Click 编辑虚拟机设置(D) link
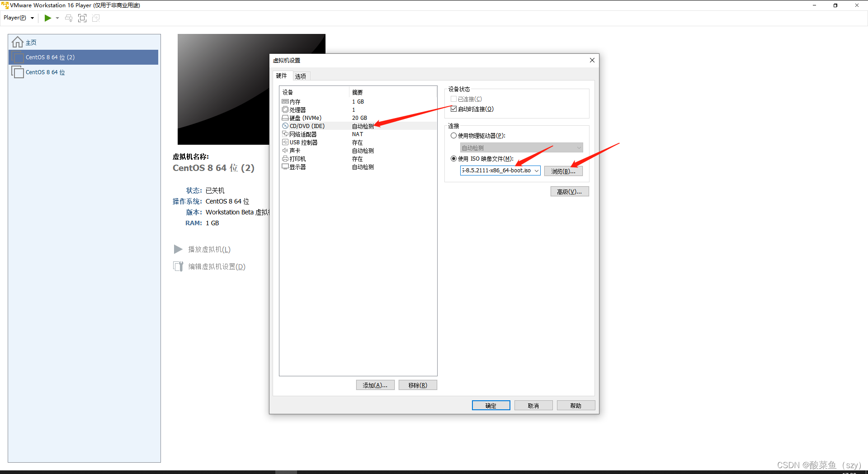Screen dimensions: 868x474 tap(217, 266)
